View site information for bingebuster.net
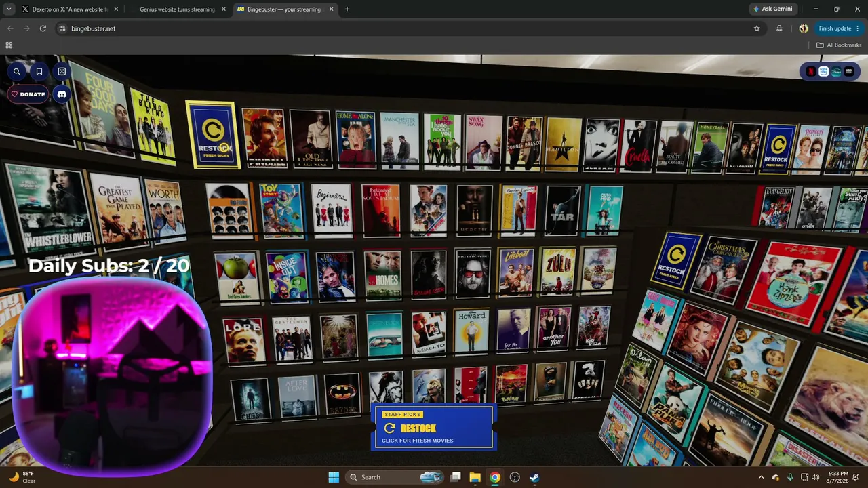This screenshot has width=868, height=488. 62,28
